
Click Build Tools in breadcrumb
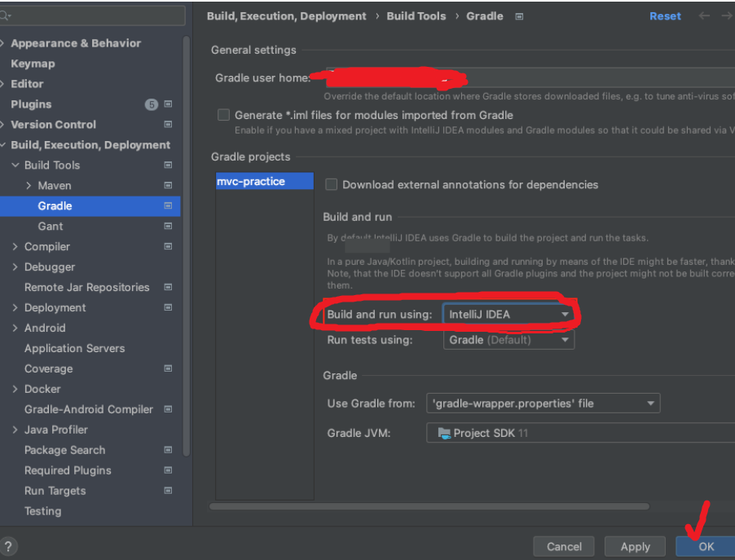coord(416,16)
